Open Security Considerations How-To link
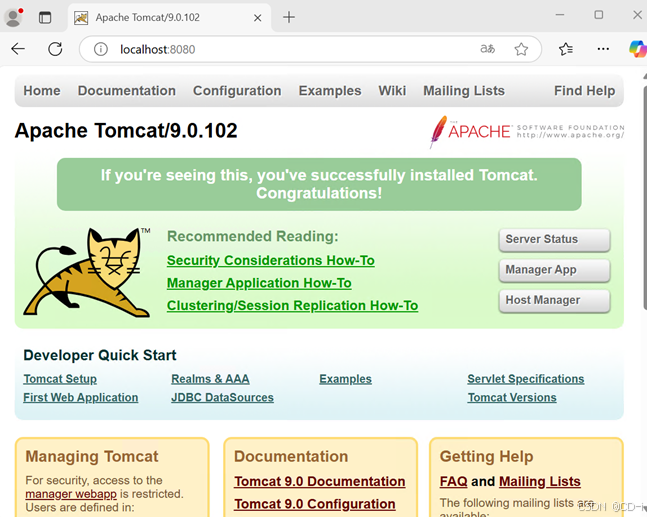648x518 pixels. click(271, 260)
